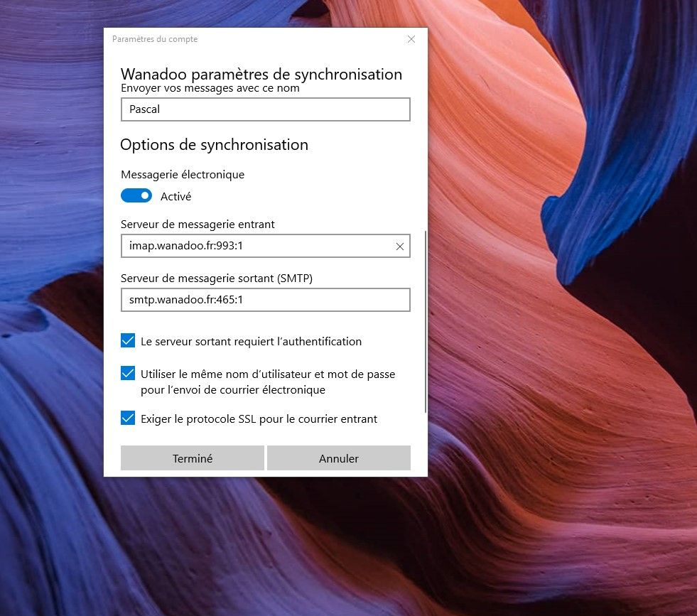Click the 'Serveur de messagerie sortant (SMTP)' label
Screen dimensions: 697x616
pos(217,278)
